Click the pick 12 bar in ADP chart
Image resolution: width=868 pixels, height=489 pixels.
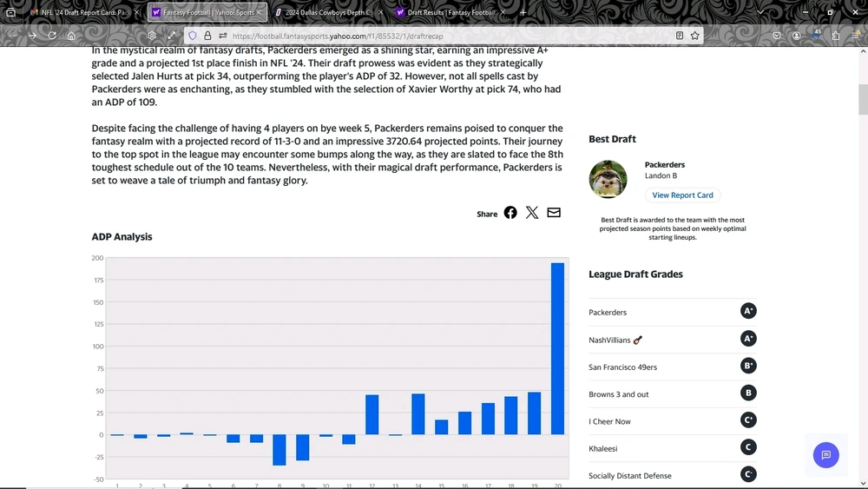tap(372, 415)
